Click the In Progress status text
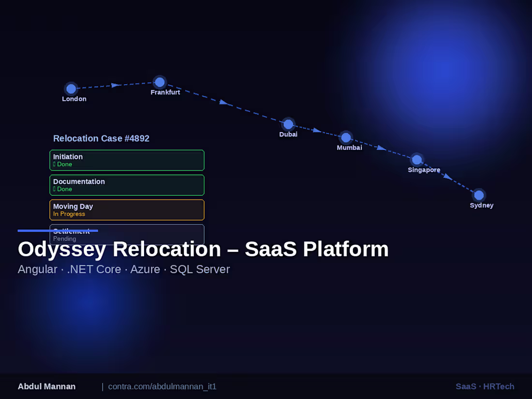This screenshot has height=399, width=532. 69,214
